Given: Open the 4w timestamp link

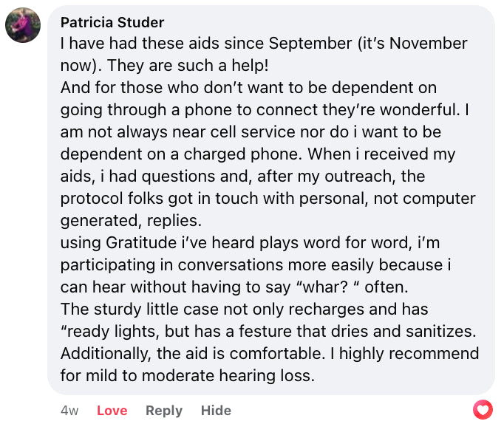Looking at the screenshot, I should point(69,411).
